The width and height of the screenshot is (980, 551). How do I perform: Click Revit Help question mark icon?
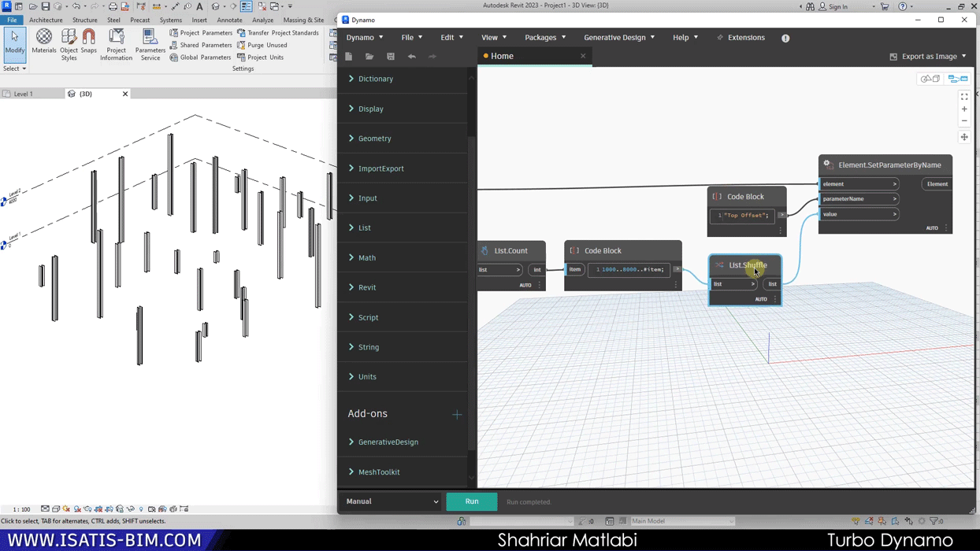[903, 6]
